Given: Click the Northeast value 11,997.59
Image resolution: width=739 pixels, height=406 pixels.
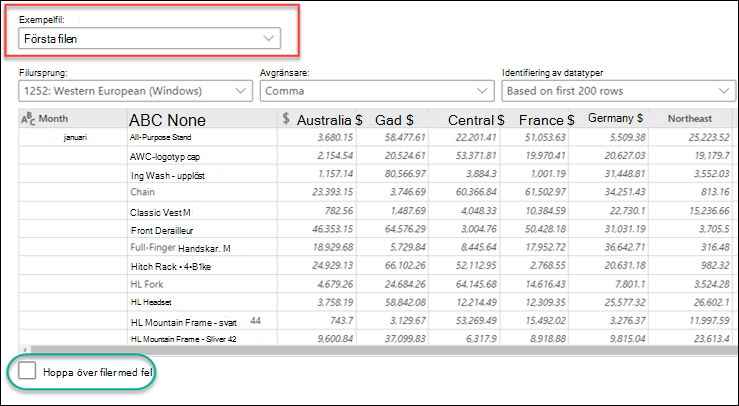Looking at the screenshot, I should click(x=709, y=321).
